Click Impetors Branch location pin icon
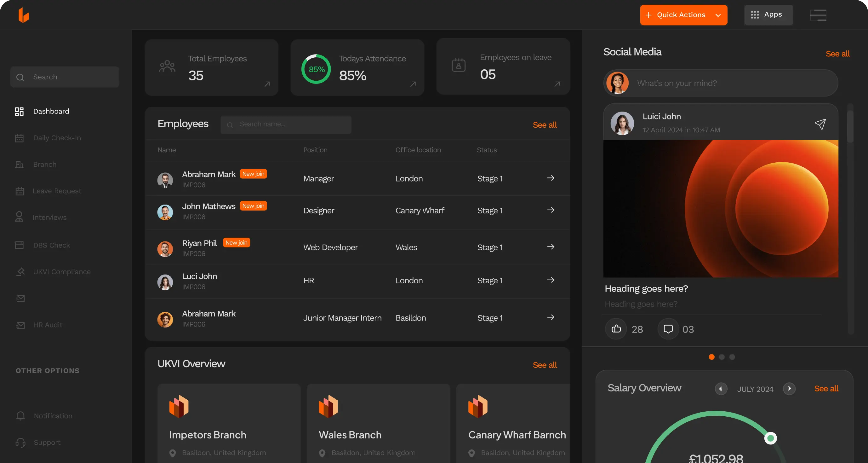Image resolution: width=868 pixels, height=463 pixels. pos(173,453)
